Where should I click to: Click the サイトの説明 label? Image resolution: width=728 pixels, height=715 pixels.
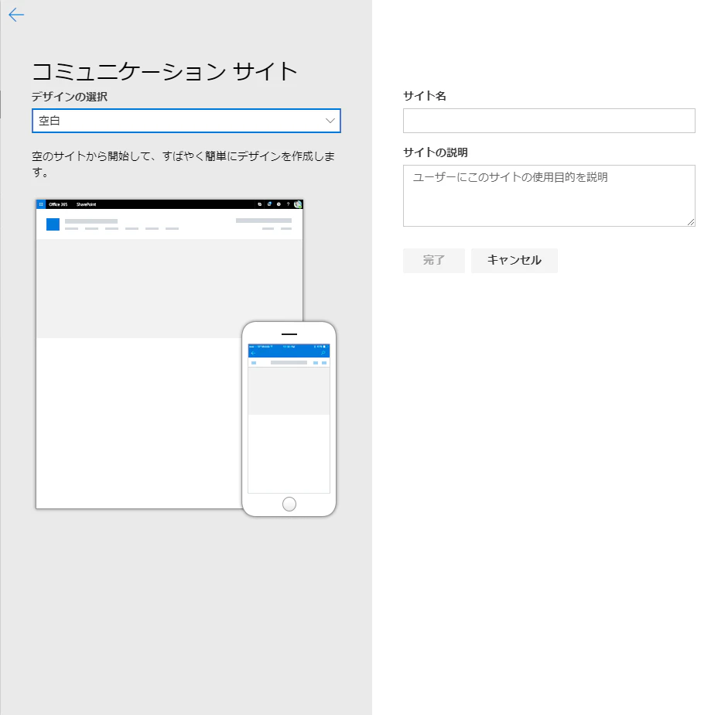[436, 152]
